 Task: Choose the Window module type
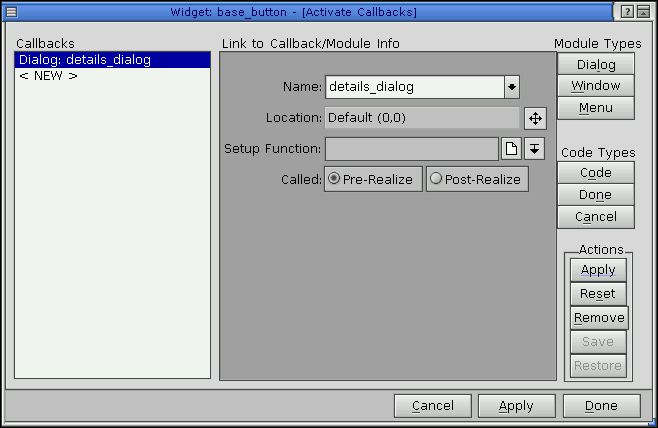[596, 86]
